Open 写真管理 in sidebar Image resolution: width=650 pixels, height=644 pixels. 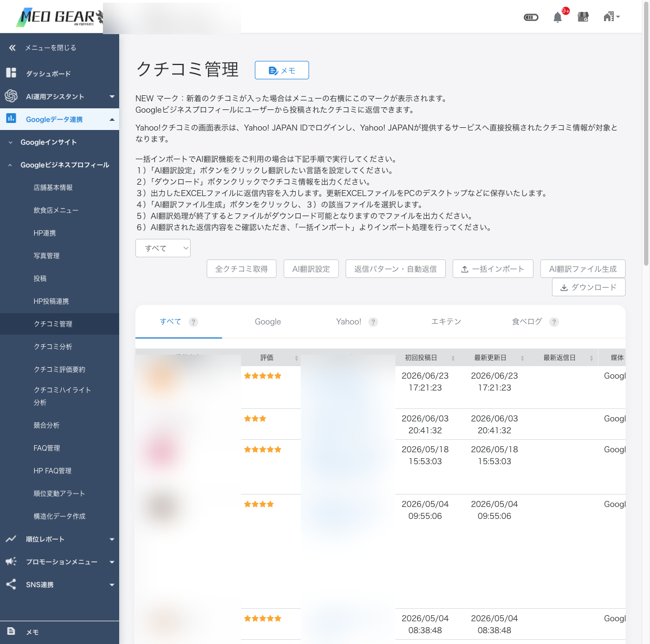47,256
